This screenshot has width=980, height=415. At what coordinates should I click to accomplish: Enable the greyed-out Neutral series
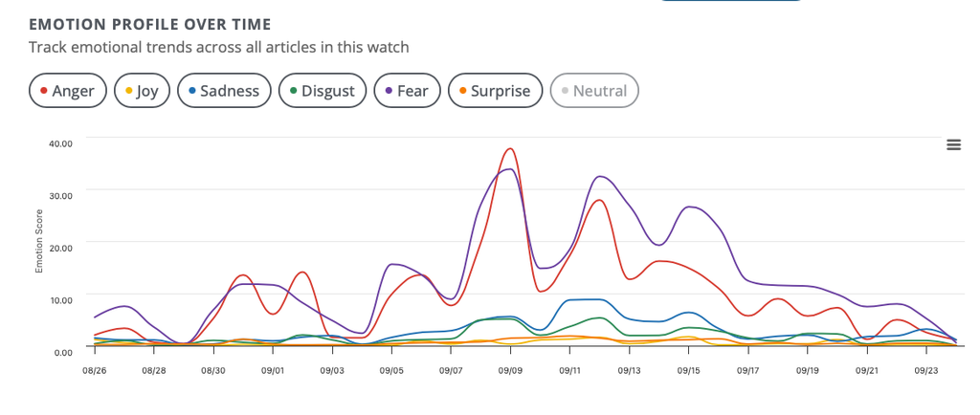point(593,91)
